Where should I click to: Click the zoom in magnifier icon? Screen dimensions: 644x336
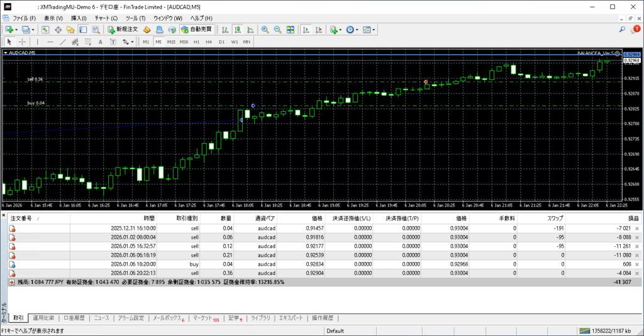[x=265, y=30]
